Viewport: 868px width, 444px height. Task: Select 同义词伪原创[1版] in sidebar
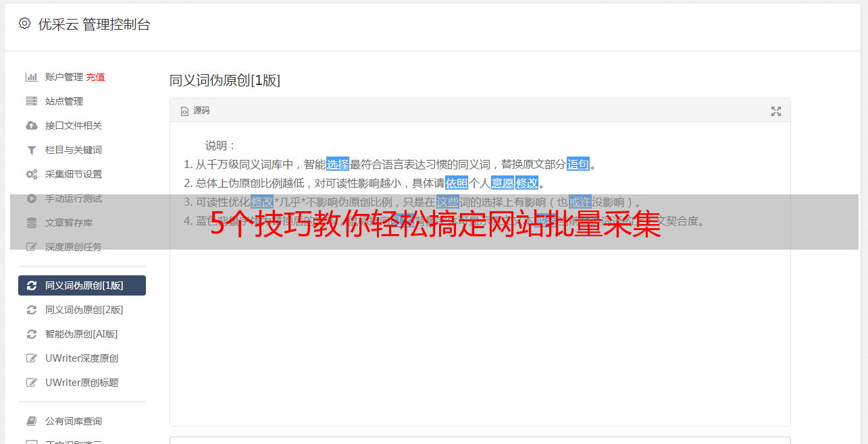pyautogui.click(x=82, y=285)
